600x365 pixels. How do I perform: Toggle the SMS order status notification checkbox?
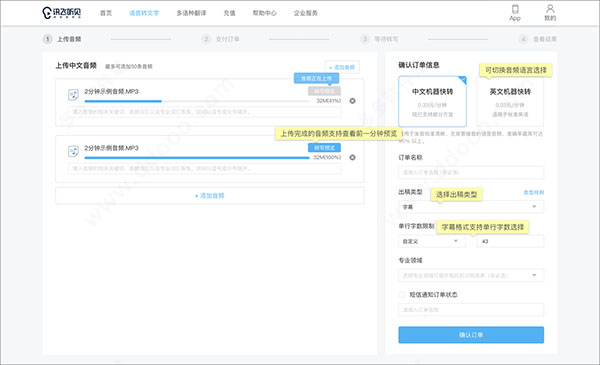[402, 295]
